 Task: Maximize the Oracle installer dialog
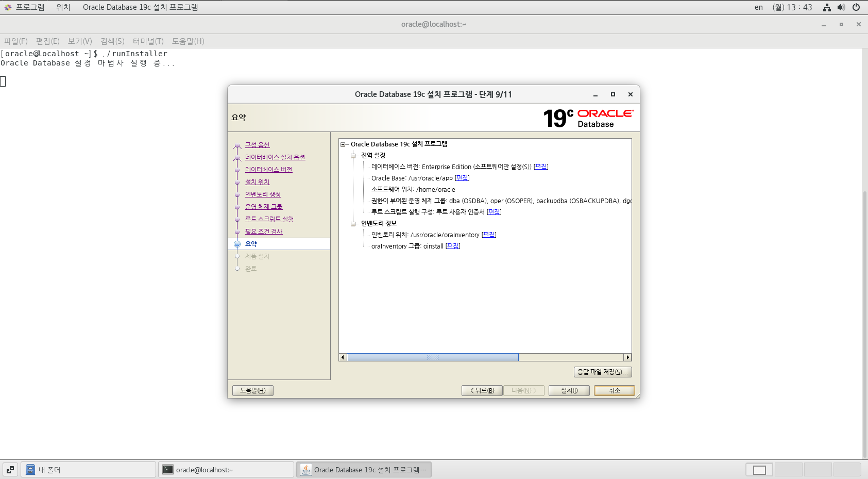coord(613,94)
